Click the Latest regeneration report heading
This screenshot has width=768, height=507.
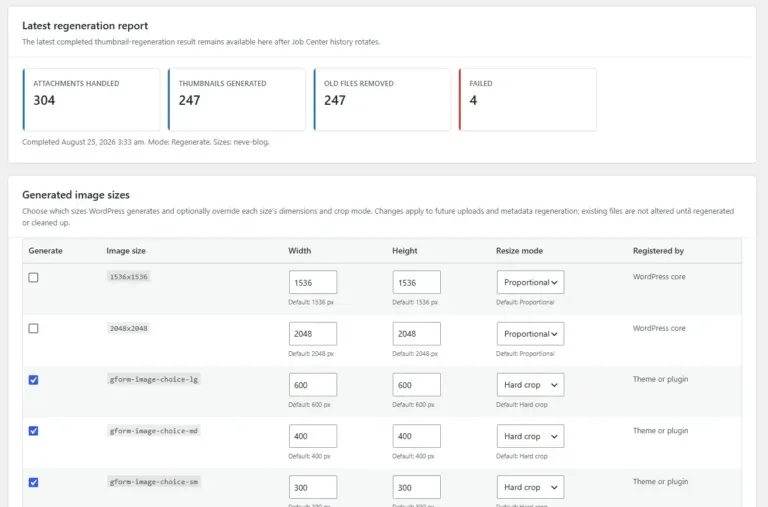click(x=85, y=25)
